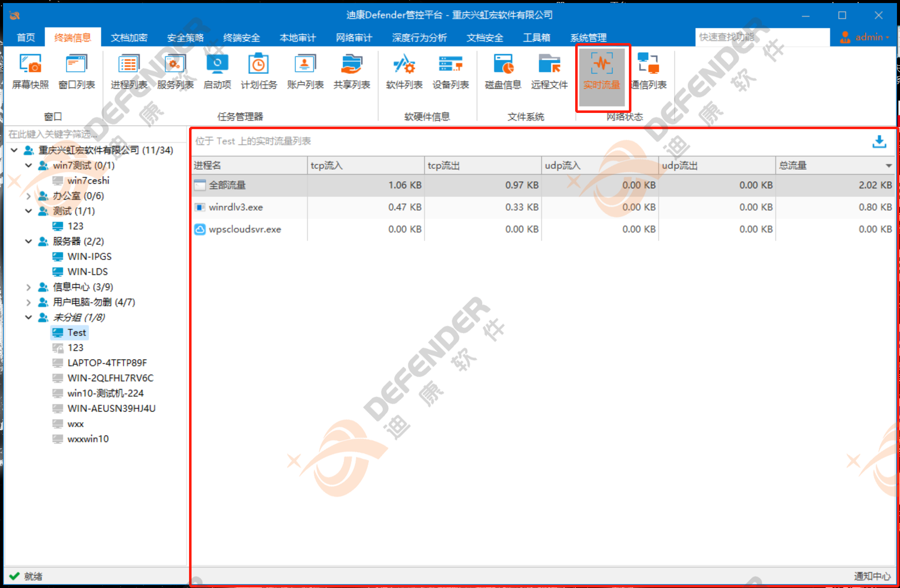900x588 pixels.
Task: Open the 磁盘信息 disk info
Action: [503, 72]
